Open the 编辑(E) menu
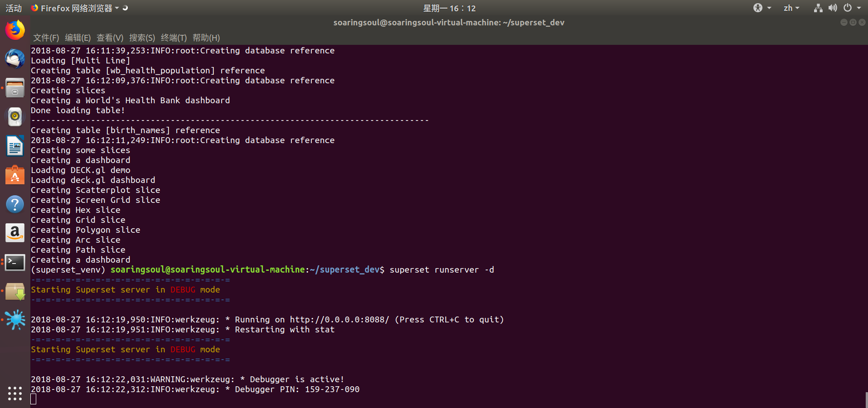 point(78,38)
